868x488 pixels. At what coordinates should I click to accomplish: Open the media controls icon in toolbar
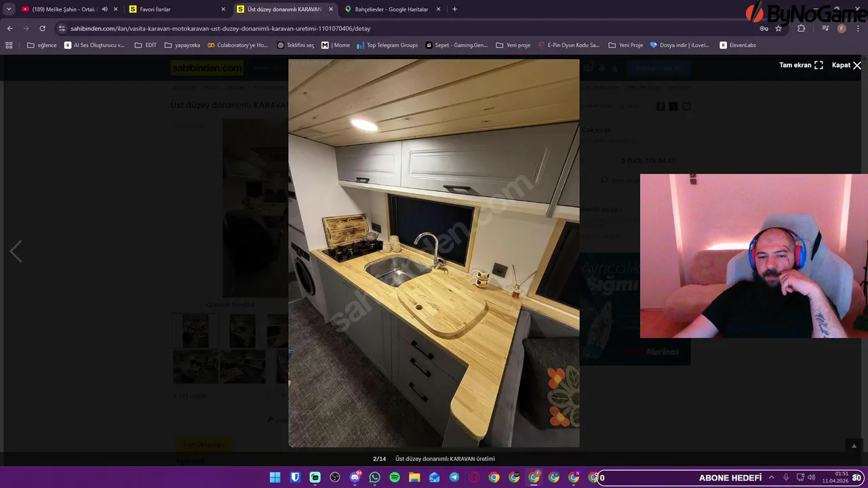pyautogui.click(x=825, y=28)
